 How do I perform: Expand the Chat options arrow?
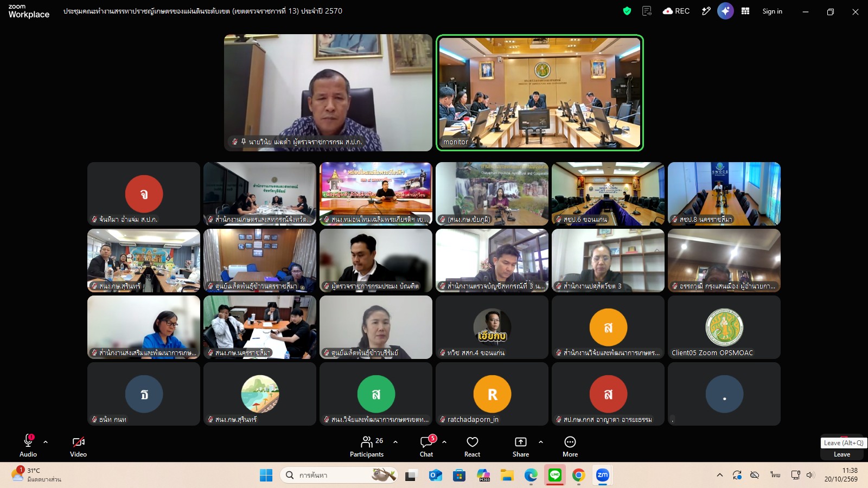pyautogui.click(x=444, y=442)
